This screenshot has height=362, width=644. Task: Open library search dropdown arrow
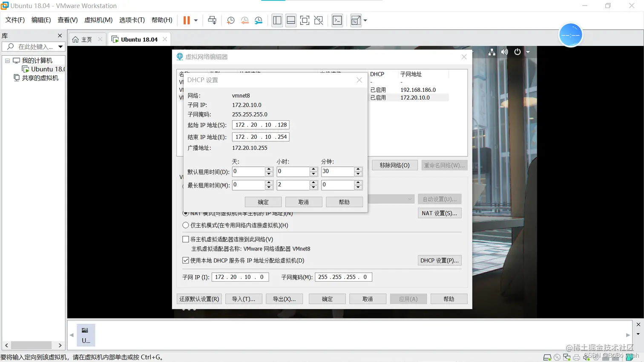[60, 46]
